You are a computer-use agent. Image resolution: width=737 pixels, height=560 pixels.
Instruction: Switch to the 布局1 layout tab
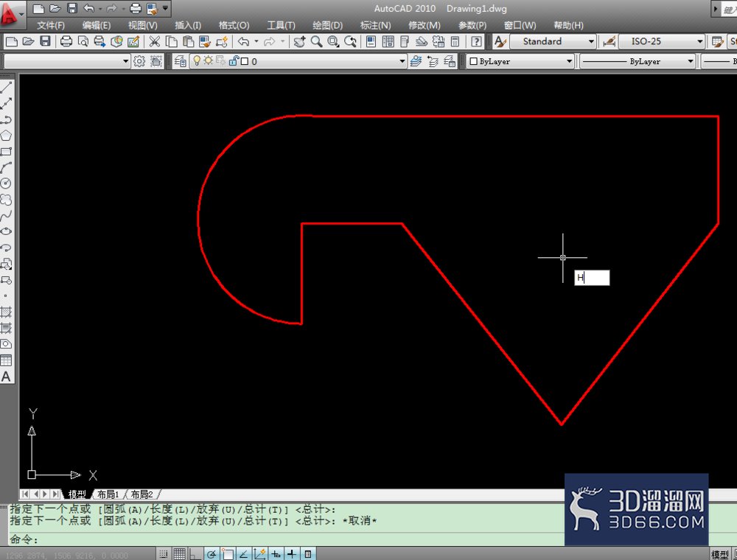point(108,494)
